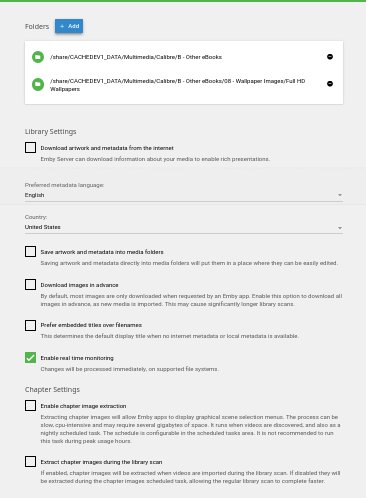Screen dimensions: 366x498
Task: Disable real time monitoring checkbox
Action: [30, 358]
